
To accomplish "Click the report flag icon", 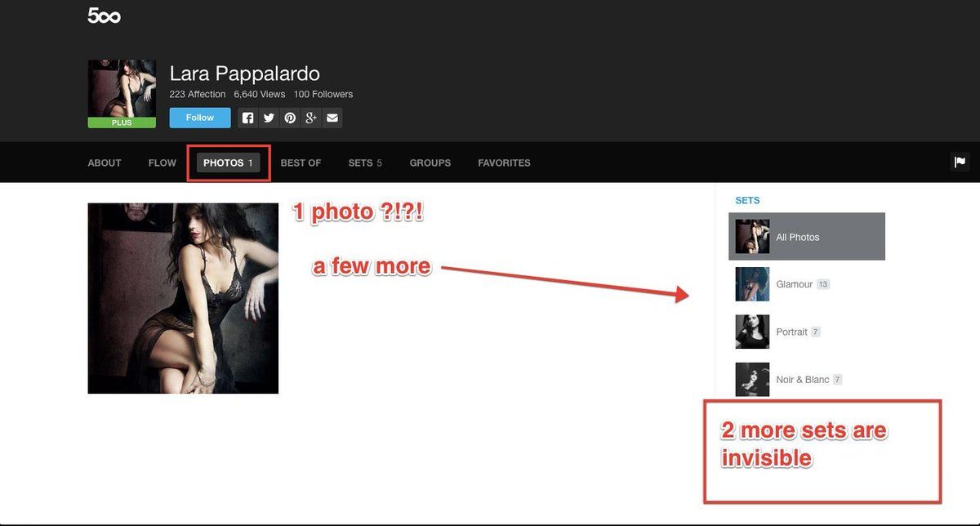I will pyautogui.click(x=960, y=163).
